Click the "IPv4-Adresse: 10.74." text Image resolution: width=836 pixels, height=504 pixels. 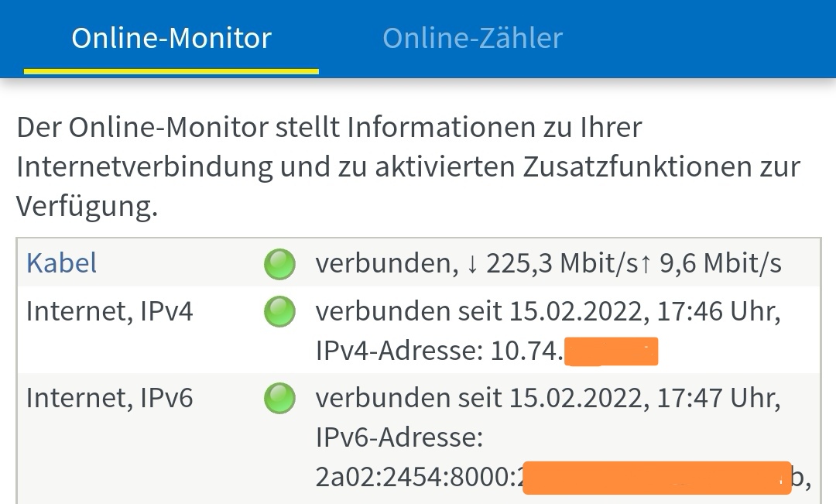[x=439, y=352]
